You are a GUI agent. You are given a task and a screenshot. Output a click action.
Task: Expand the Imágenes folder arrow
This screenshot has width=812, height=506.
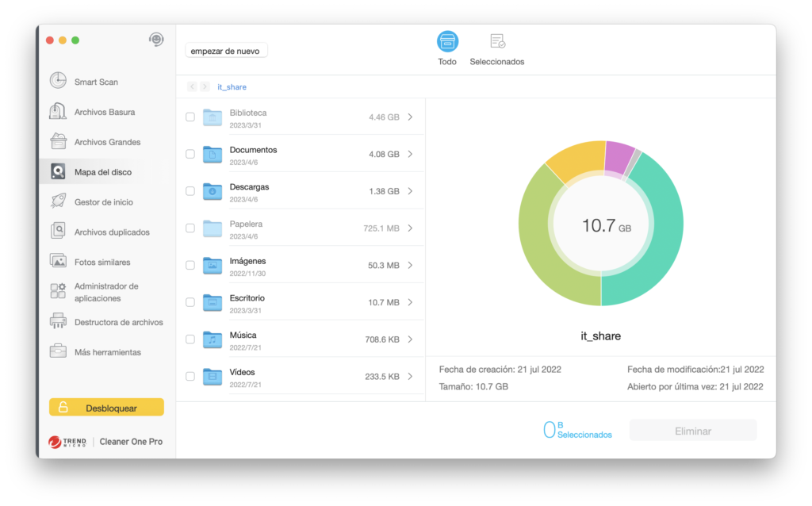(x=410, y=265)
